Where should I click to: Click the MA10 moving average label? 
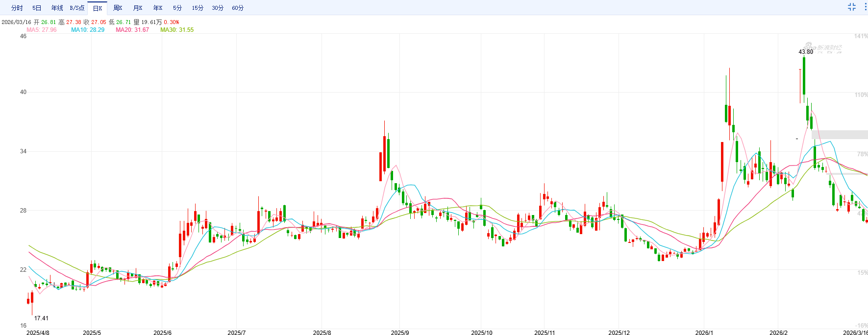point(88,30)
